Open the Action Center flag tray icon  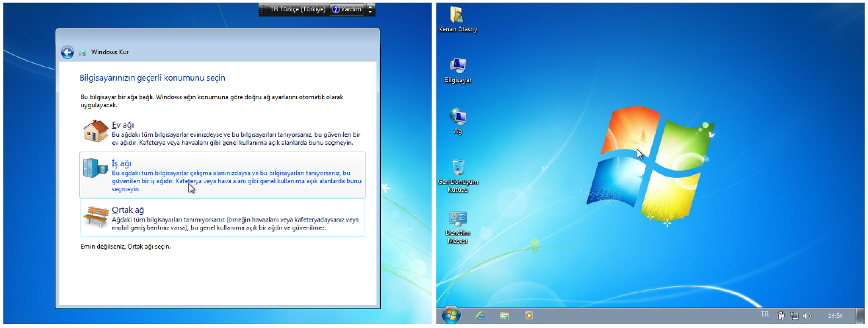click(x=781, y=316)
